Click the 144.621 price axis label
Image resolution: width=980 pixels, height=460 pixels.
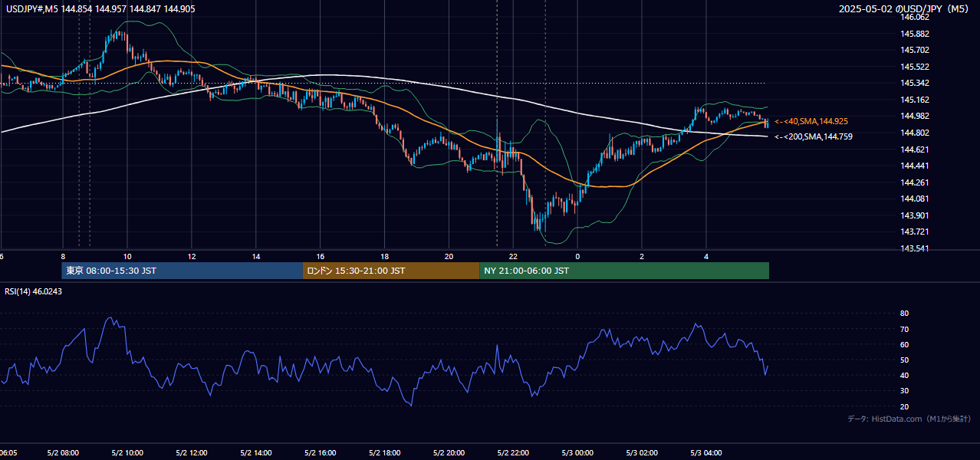pos(914,149)
